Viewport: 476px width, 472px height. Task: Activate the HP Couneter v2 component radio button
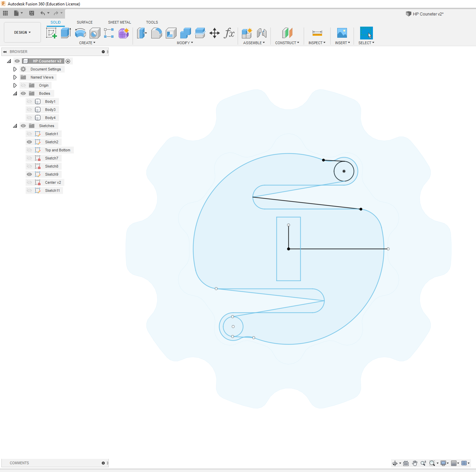coord(68,61)
